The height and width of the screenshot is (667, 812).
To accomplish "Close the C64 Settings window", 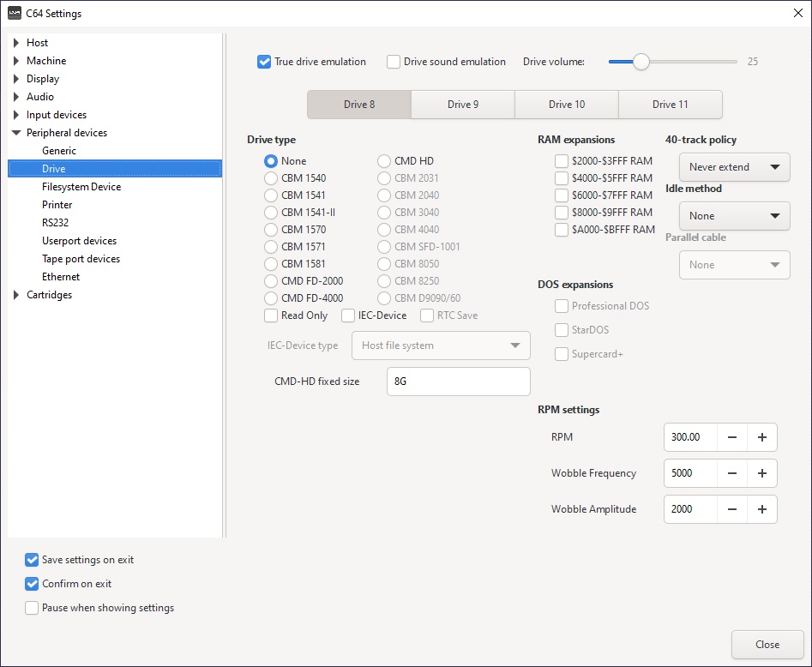I will point(798,13).
